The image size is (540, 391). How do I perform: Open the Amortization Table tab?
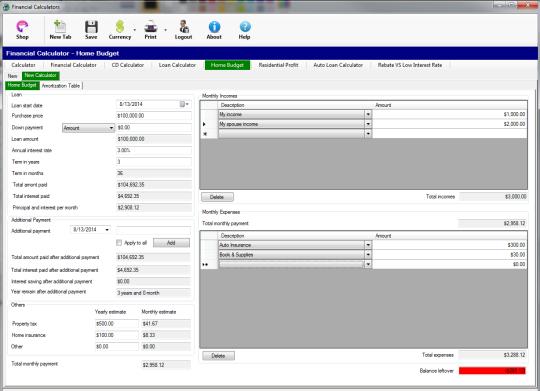(x=61, y=86)
